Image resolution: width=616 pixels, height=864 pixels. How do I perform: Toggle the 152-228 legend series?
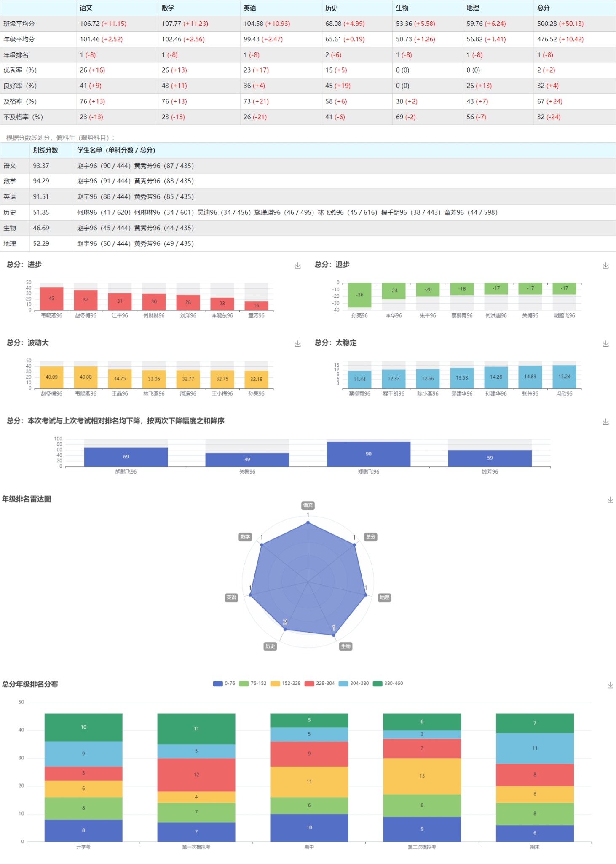[286, 684]
